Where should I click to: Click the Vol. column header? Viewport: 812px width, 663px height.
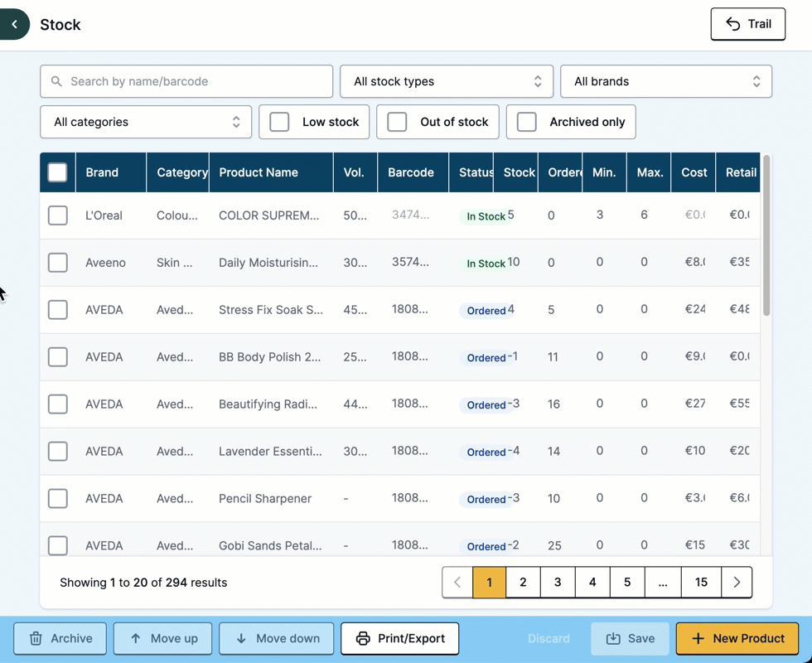point(355,172)
